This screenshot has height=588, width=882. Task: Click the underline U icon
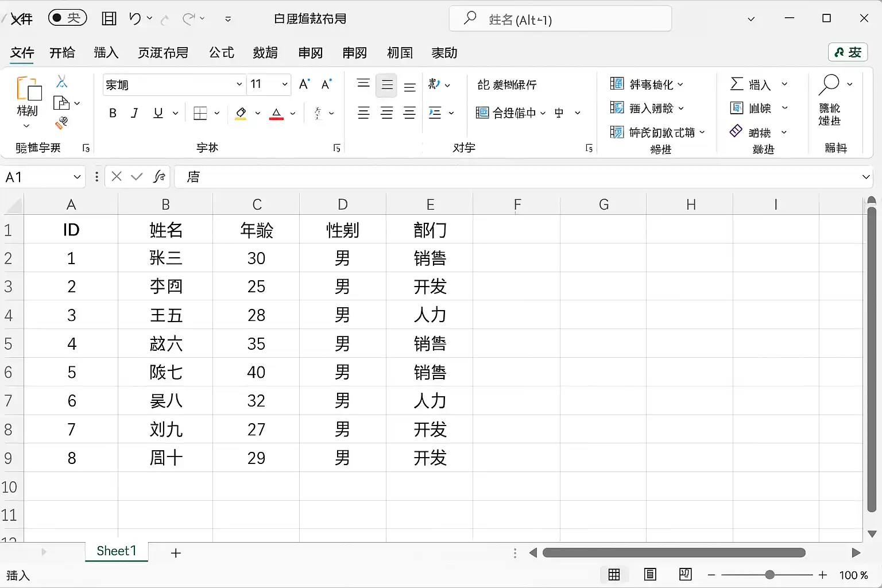158,113
